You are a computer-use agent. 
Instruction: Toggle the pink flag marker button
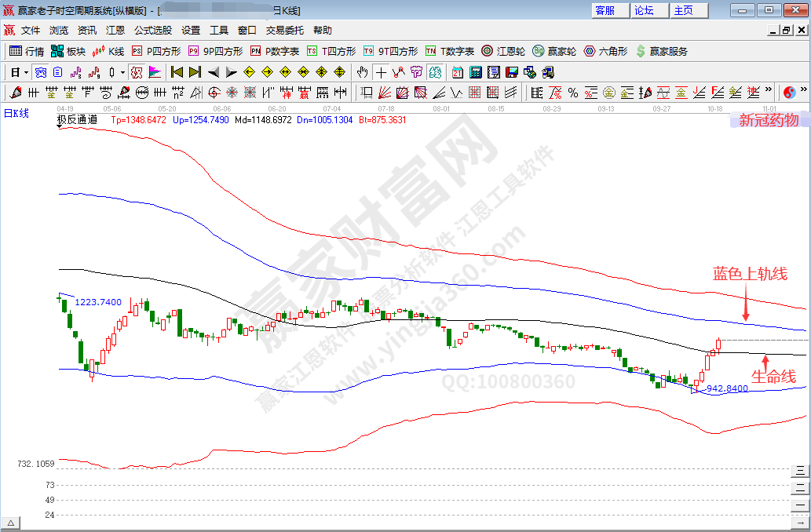(155, 72)
